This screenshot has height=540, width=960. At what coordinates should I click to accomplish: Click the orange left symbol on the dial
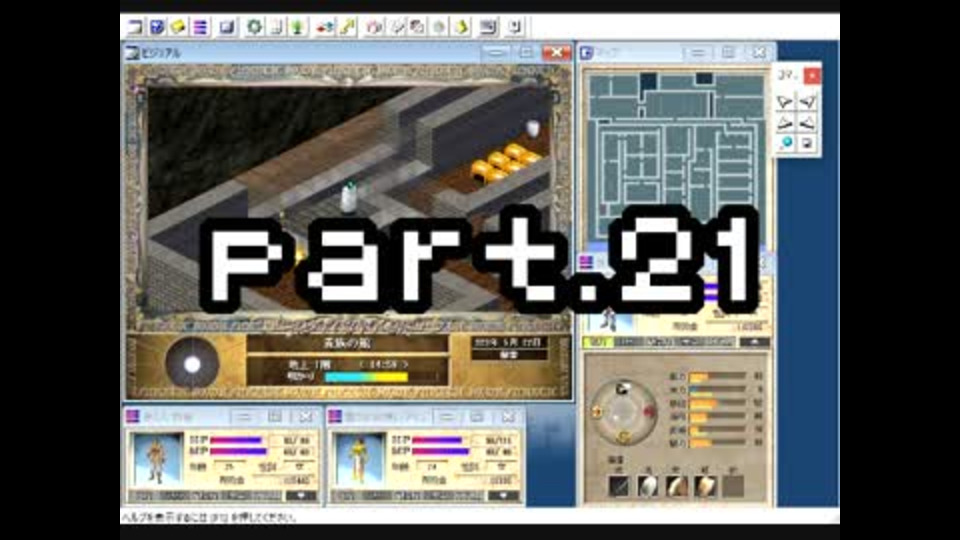coord(596,412)
